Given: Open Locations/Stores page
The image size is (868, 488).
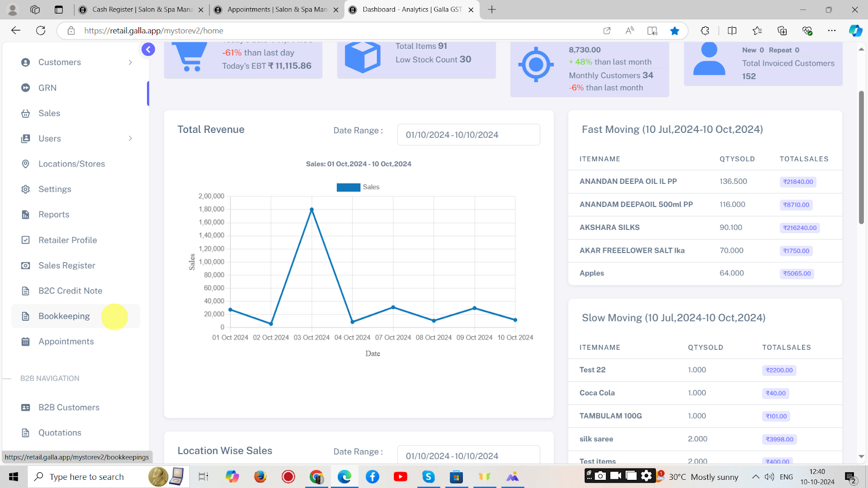Looking at the screenshot, I should click(x=72, y=164).
